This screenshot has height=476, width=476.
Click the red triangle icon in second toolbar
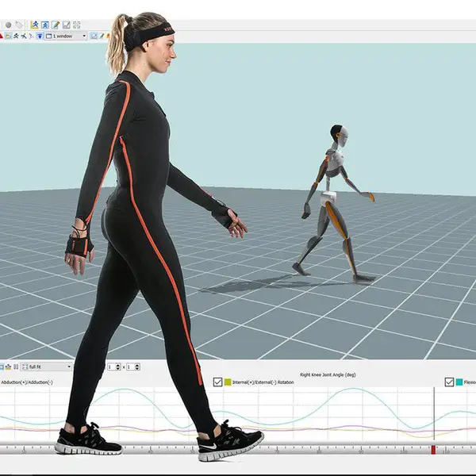pyautogui.click(x=2, y=36)
